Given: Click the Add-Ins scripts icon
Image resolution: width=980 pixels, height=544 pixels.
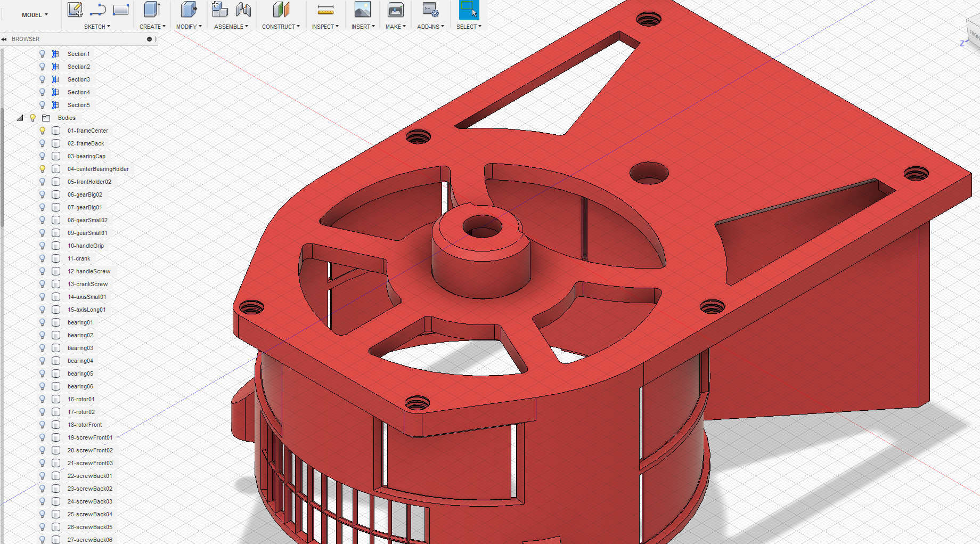Looking at the screenshot, I should [430, 9].
